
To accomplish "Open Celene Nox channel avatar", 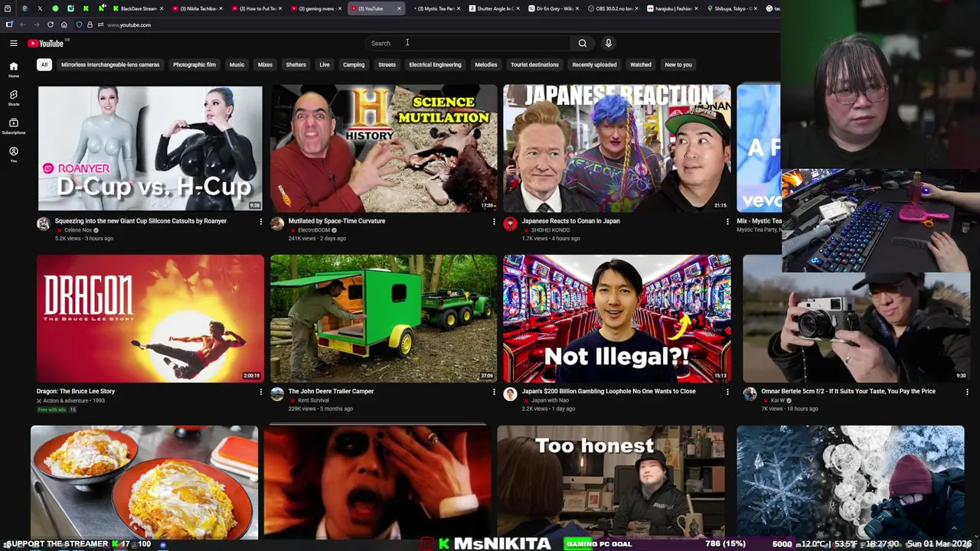I will (44, 223).
